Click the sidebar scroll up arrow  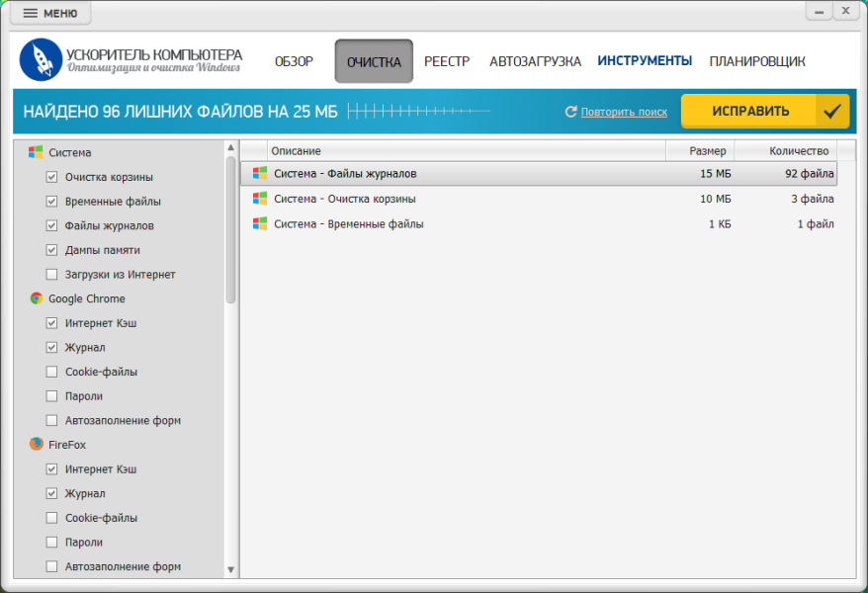coord(230,147)
